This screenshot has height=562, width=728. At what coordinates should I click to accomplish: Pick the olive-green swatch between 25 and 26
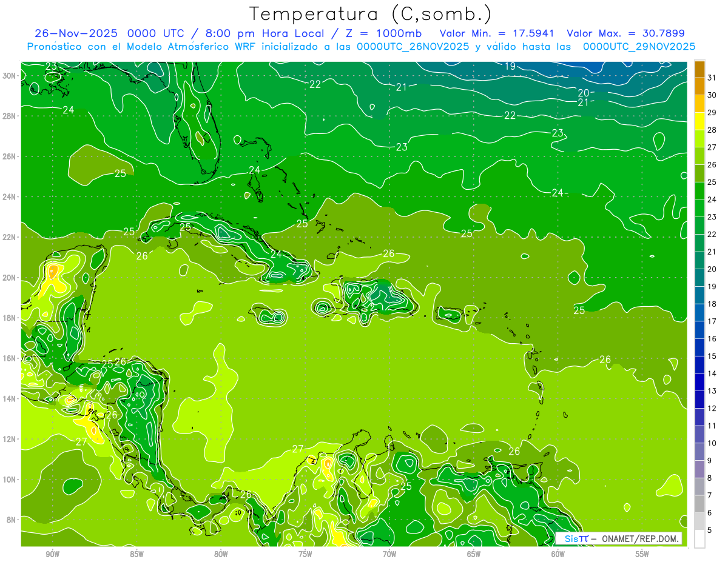point(699,173)
